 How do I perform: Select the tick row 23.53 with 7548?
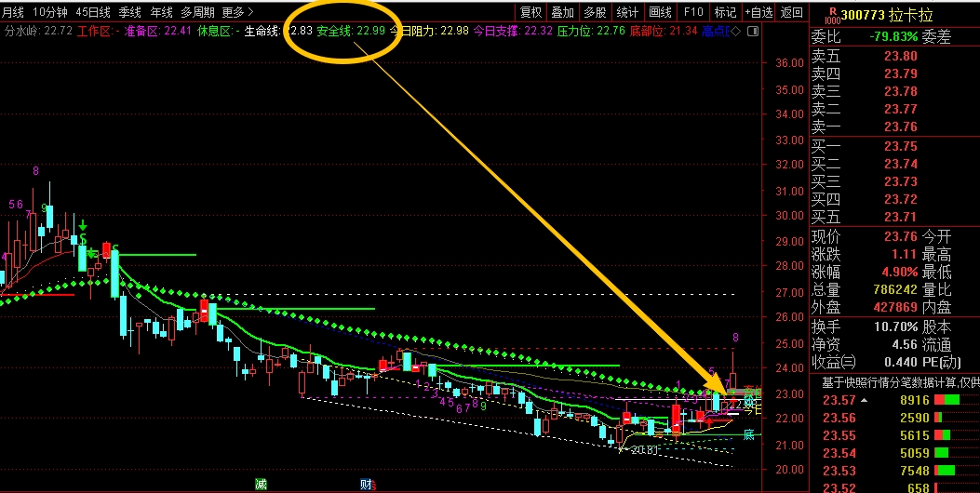pyautogui.click(x=894, y=471)
